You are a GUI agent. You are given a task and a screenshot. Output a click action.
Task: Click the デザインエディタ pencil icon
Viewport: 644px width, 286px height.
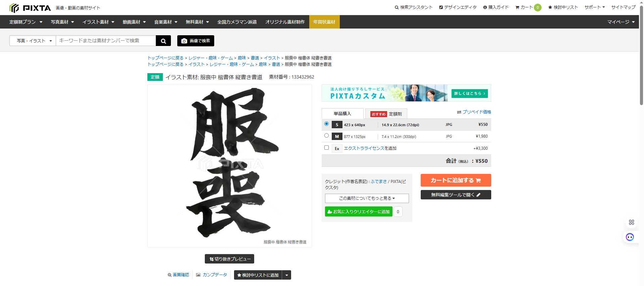441,7
